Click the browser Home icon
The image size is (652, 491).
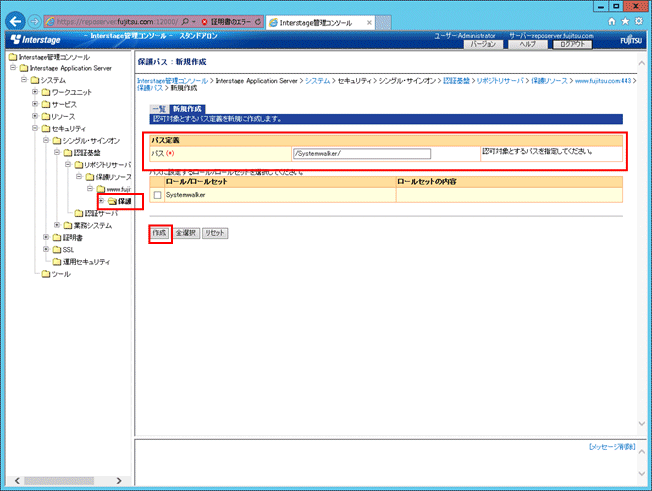click(611, 19)
